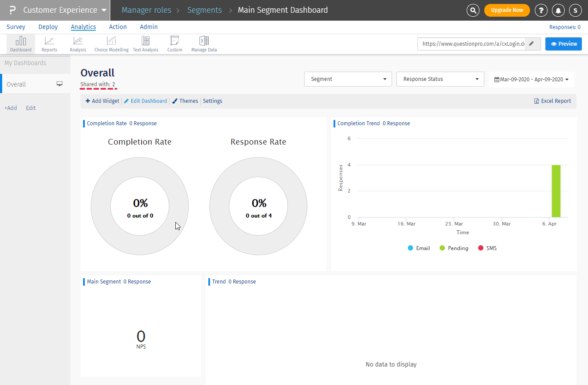The height and width of the screenshot is (385, 588).
Task: Open the Reports toolbar icon
Action: 49,44
